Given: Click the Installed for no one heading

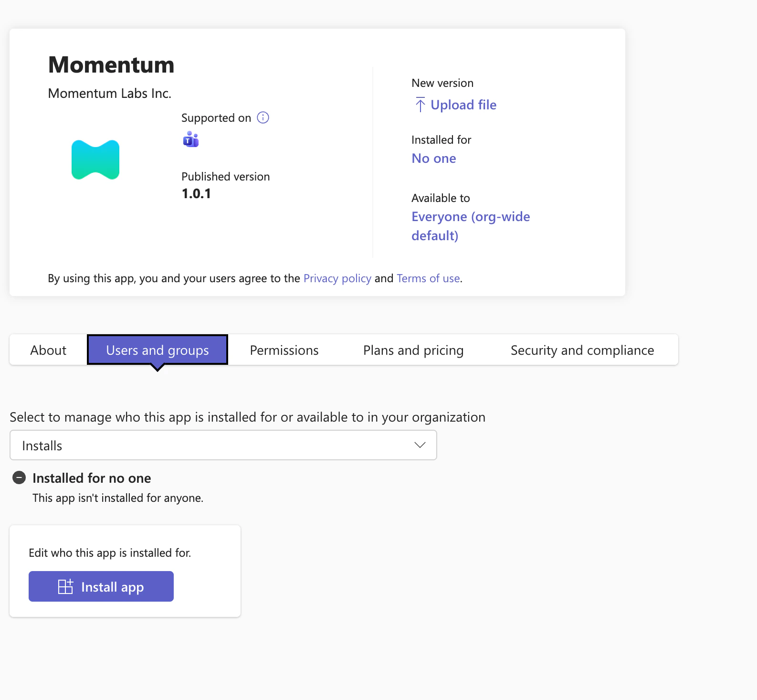Looking at the screenshot, I should tap(92, 478).
